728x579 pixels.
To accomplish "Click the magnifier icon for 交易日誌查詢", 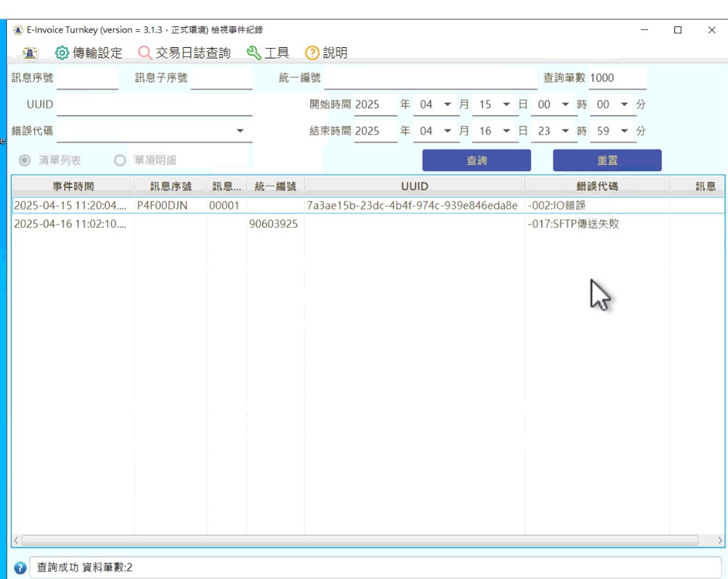I will click(x=145, y=53).
